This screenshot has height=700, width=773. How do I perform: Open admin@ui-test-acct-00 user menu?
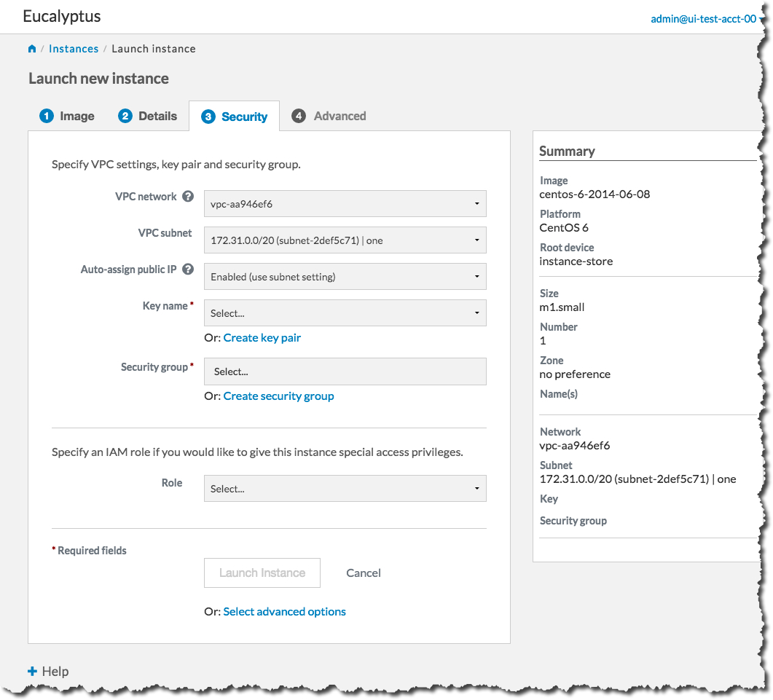tap(706, 19)
